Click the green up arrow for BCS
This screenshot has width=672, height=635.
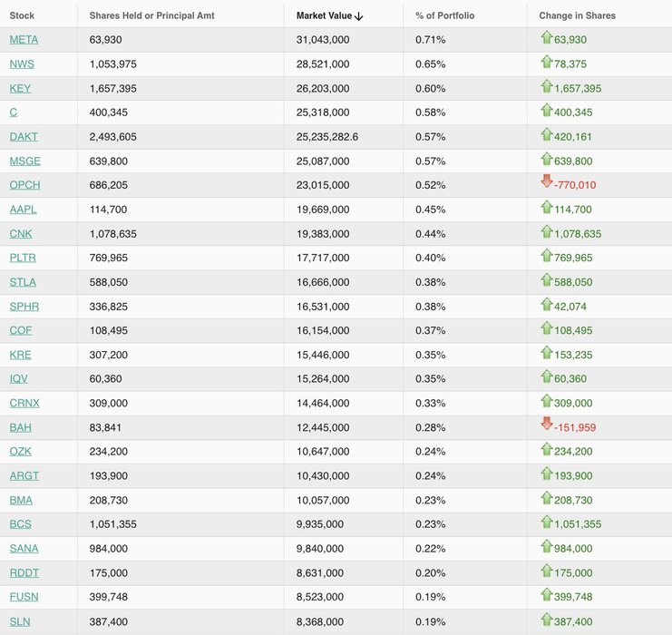(x=547, y=522)
